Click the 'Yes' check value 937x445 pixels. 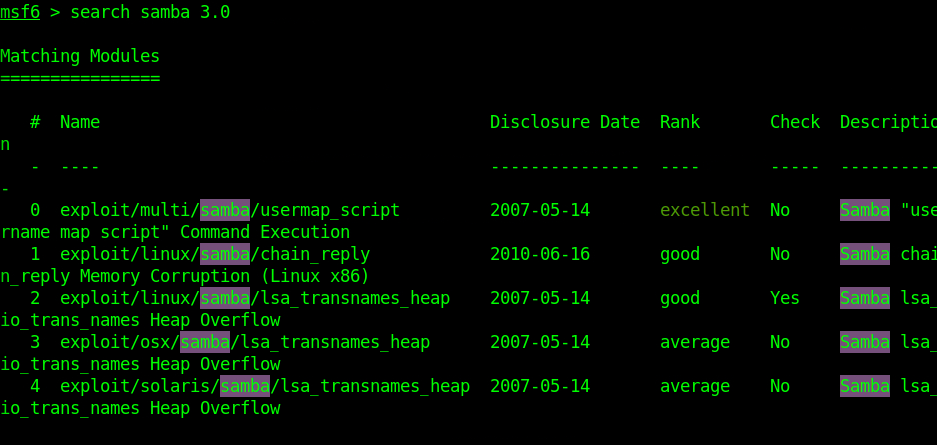(785, 298)
